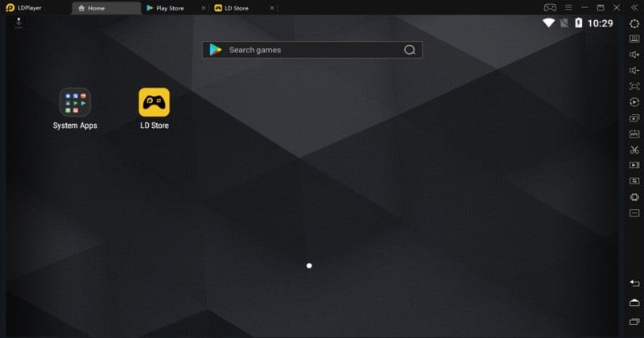The width and height of the screenshot is (644, 338).
Task: Click the no-SIM signal icon
Action: (x=564, y=23)
